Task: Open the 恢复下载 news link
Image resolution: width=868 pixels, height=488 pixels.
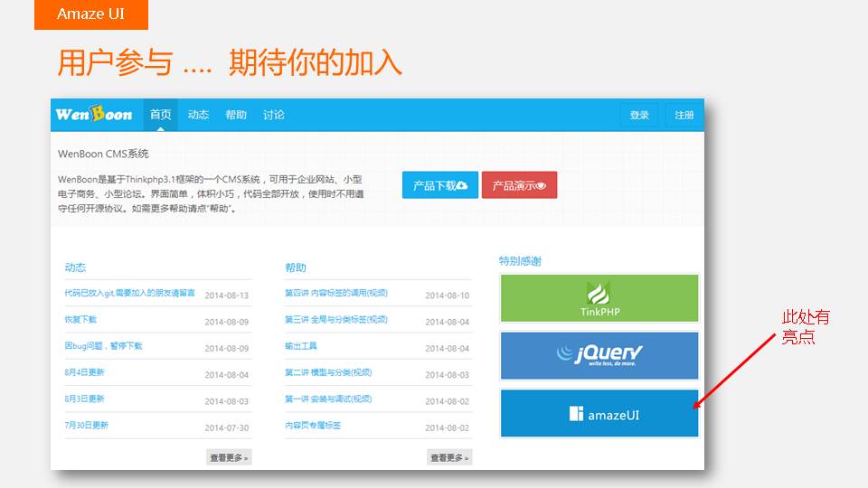Action: (x=80, y=320)
